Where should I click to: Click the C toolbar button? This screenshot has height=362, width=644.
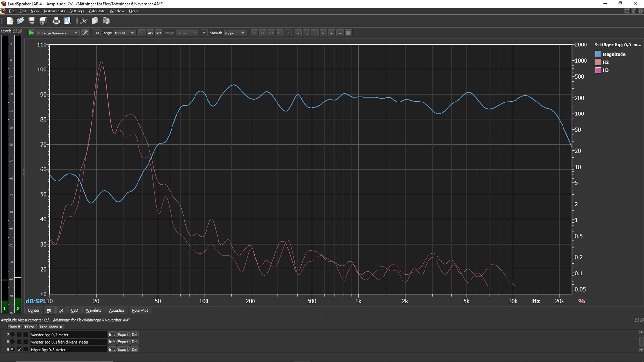pos(288,33)
